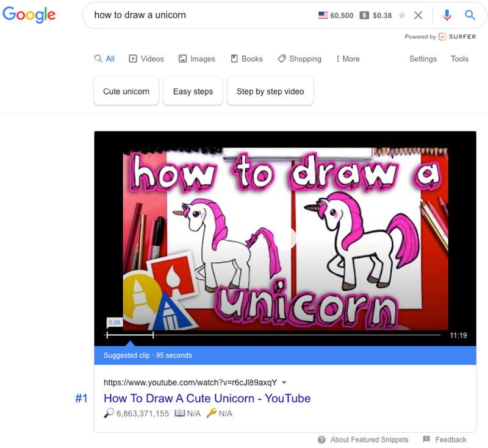Click the US flag search volume icon
This screenshot has width=488, height=448.
point(323,15)
